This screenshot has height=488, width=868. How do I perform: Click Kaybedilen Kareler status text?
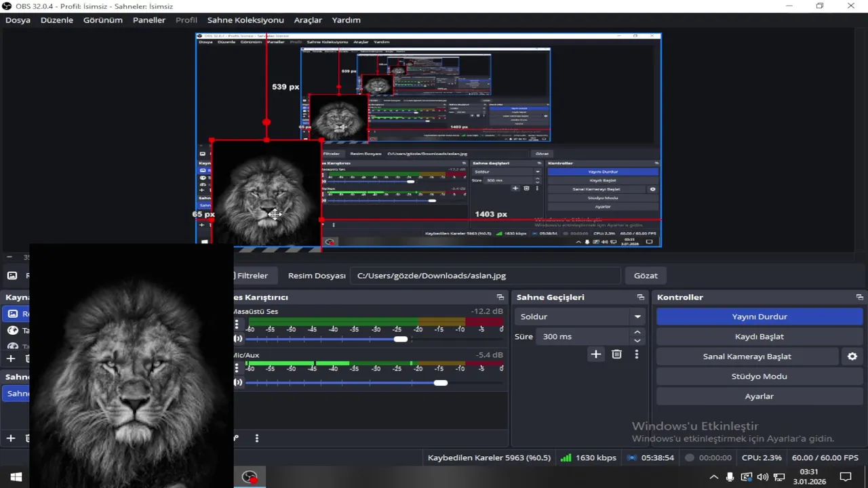point(489,457)
